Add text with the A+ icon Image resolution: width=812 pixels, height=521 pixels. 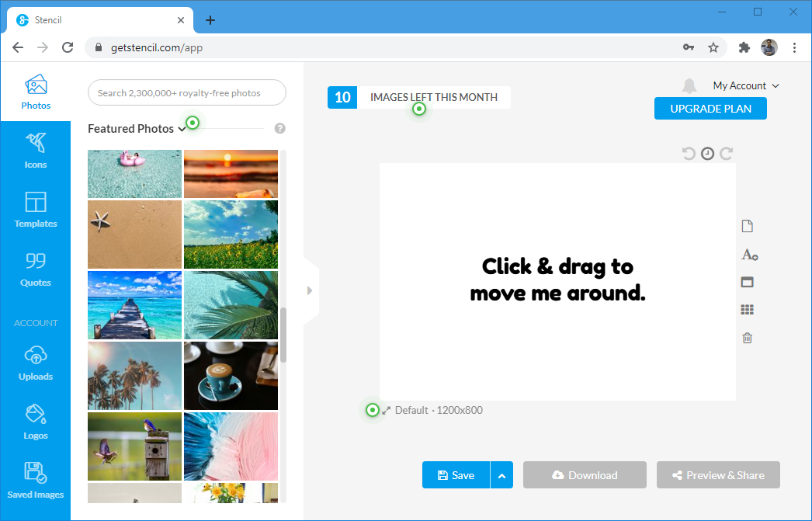click(749, 255)
